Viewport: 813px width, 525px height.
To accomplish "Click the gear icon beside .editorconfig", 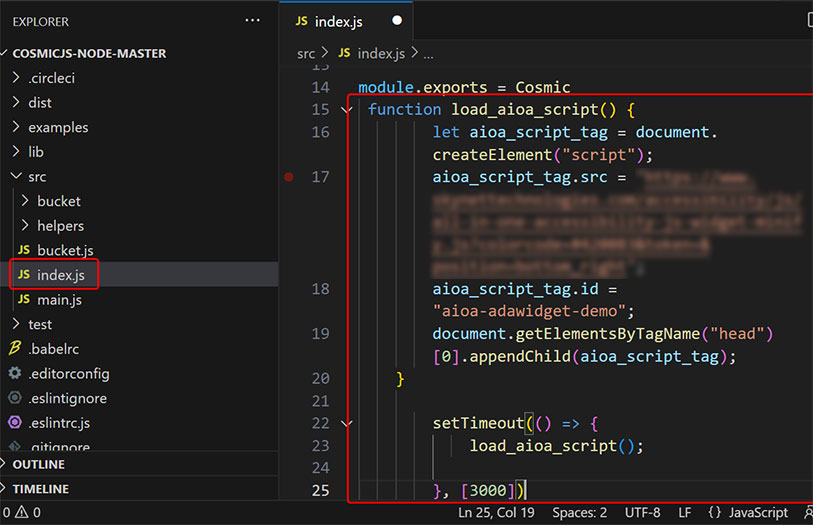I will (x=15, y=373).
